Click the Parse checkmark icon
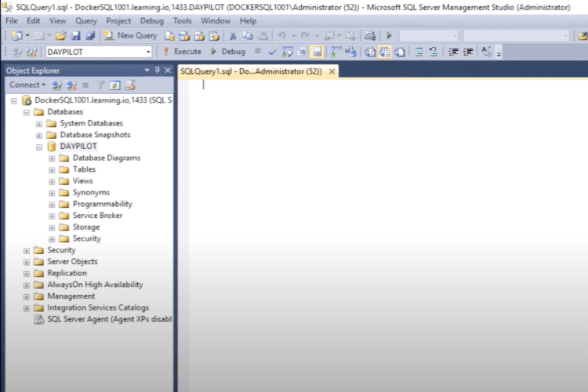Image resolution: width=588 pixels, height=392 pixels. coord(273,52)
